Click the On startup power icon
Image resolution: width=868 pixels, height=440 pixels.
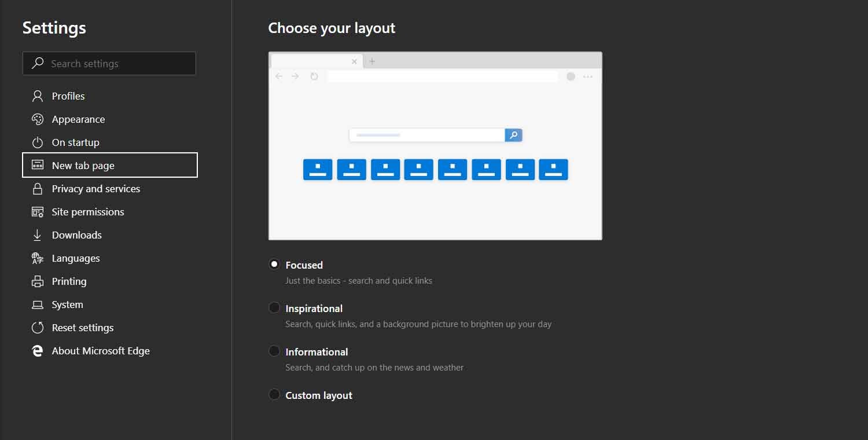tap(38, 142)
